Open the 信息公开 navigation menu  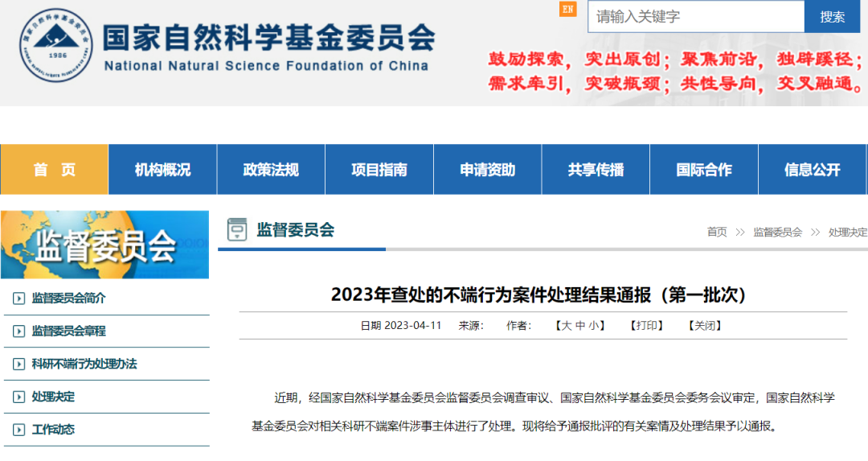point(812,170)
